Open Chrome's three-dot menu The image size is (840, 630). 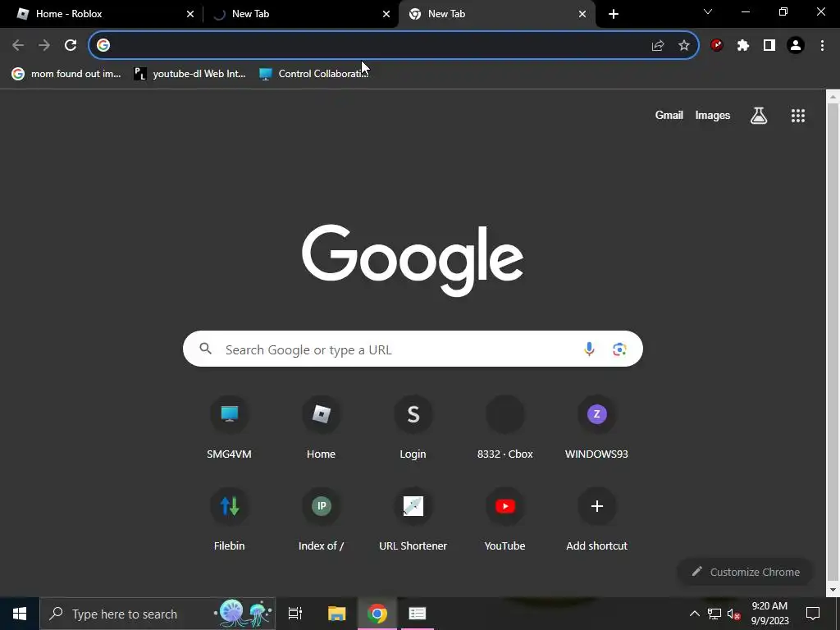[822, 46]
